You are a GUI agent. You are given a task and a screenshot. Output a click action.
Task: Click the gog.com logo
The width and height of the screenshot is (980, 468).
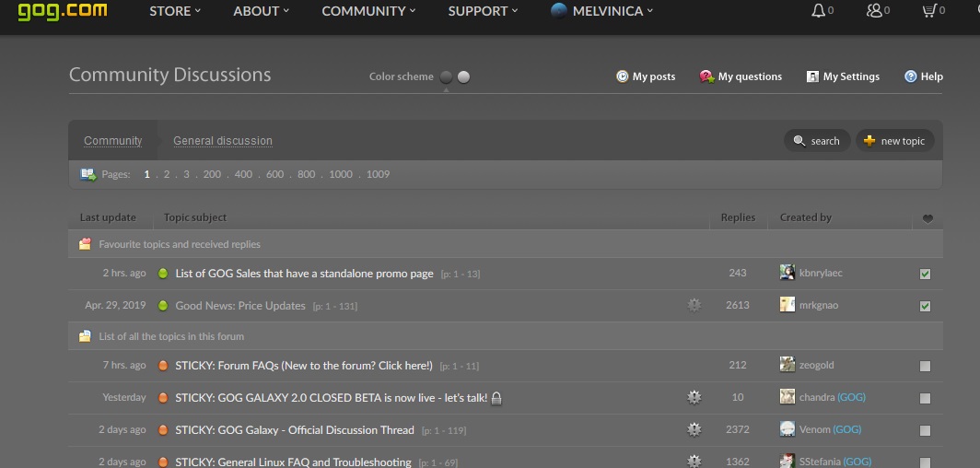click(62, 11)
